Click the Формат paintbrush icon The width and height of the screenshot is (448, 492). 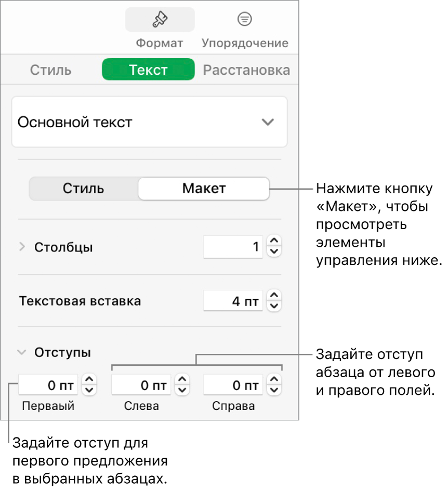click(160, 20)
